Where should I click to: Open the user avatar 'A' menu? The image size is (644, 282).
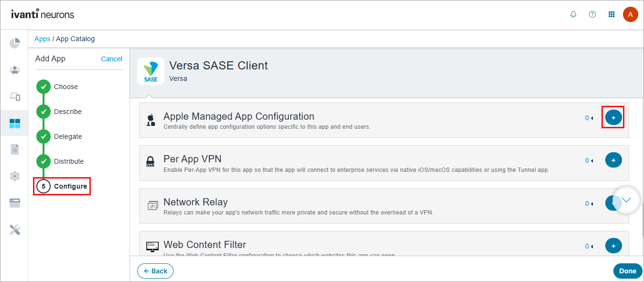tap(630, 14)
